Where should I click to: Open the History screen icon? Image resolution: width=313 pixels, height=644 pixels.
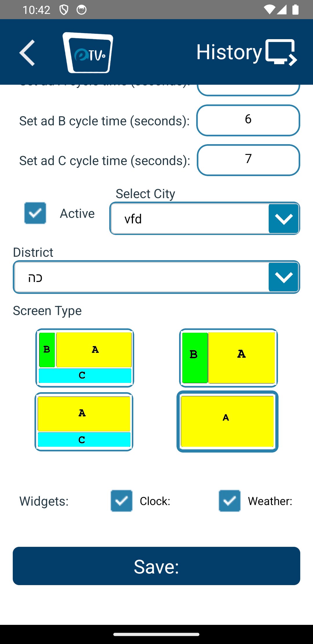[281, 52]
